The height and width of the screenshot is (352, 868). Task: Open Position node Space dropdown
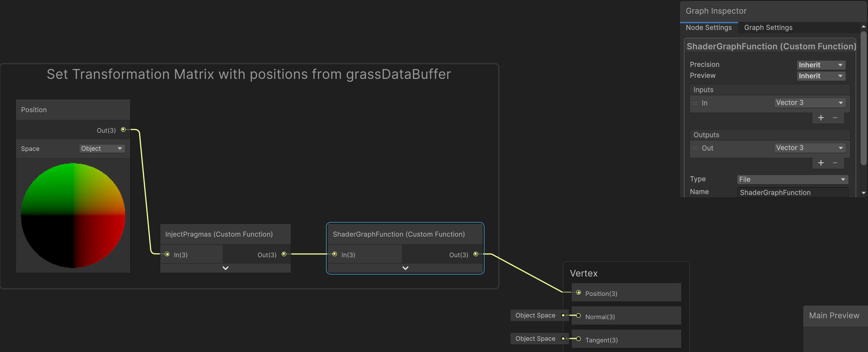point(102,149)
